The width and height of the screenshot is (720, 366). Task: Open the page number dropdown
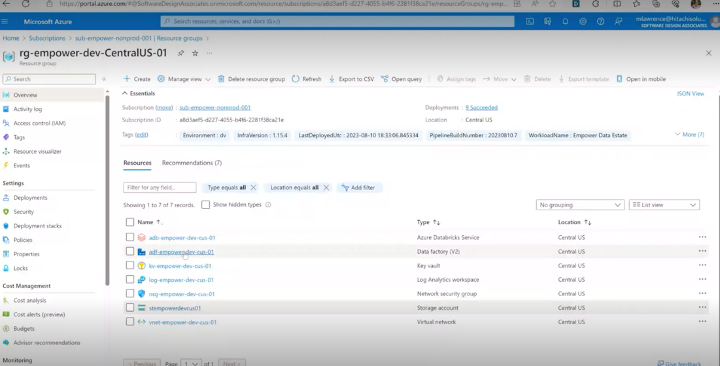point(191,363)
